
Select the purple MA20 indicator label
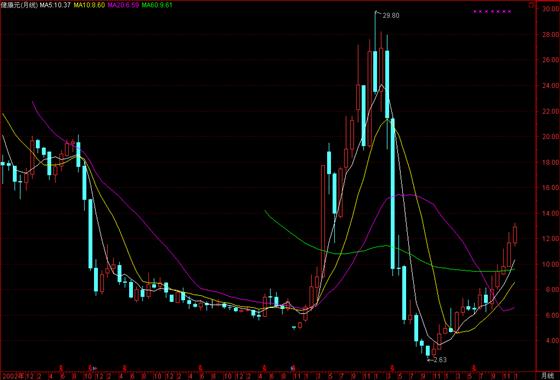123,5
